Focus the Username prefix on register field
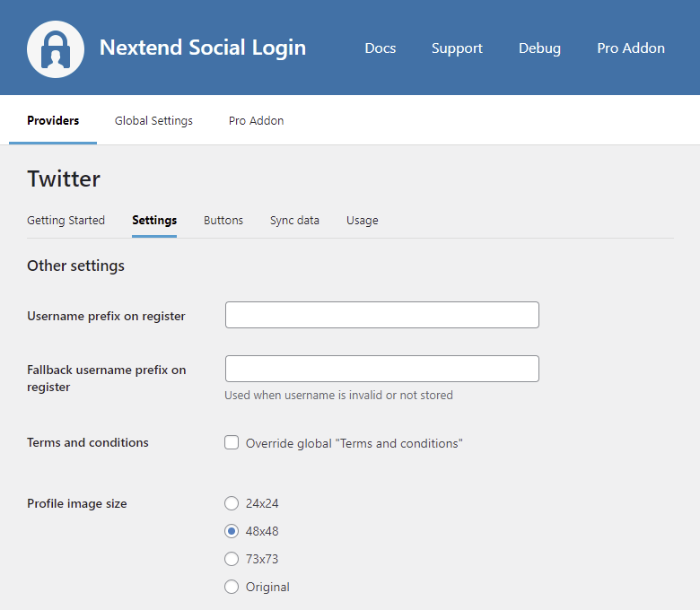The width and height of the screenshot is (700, 610). pyautogui.click(x=381, y=315)
